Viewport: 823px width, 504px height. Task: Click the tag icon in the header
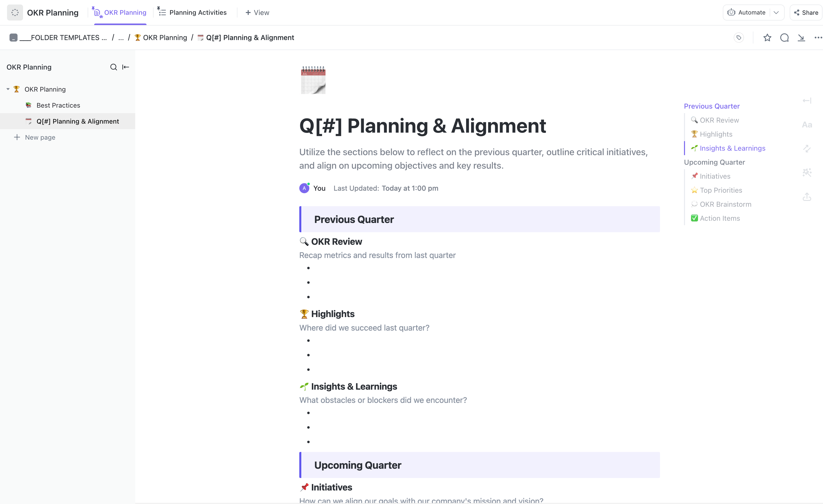coord(739,38)
